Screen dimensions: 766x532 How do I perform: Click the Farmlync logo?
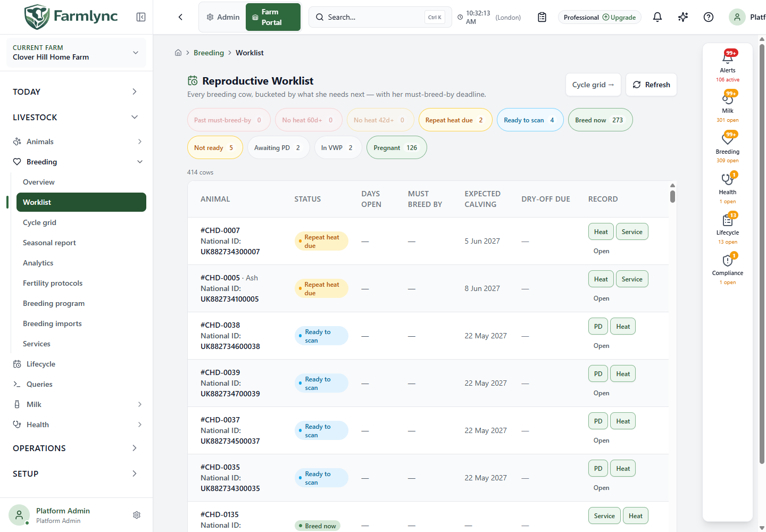point(71,16)
